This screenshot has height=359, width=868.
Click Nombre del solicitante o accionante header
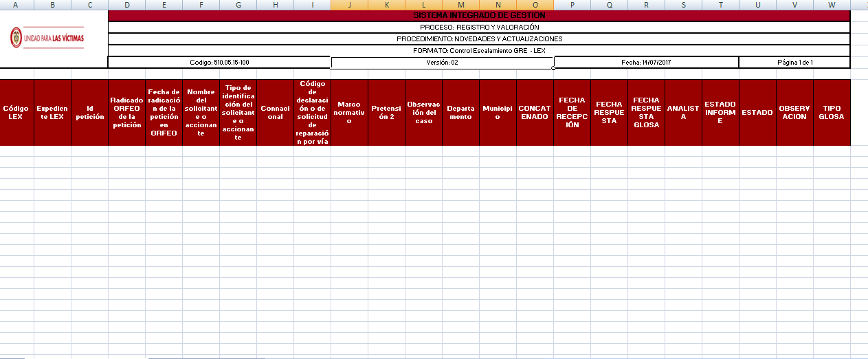tap(201, 112)
